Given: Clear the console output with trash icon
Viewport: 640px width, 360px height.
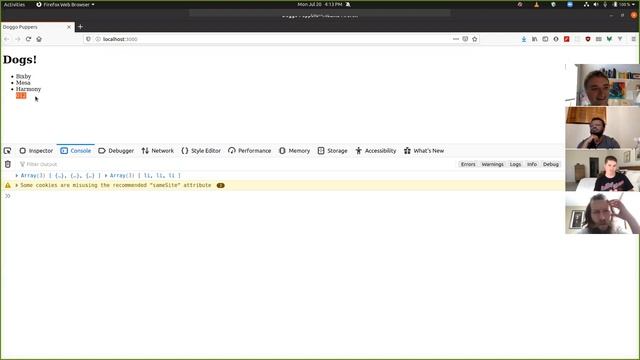Looking at the screenshot, I should (8, 164).
